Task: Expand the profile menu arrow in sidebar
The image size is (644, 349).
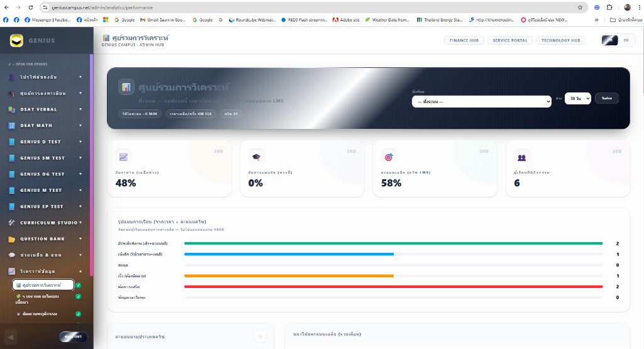Action: pyautogui.click(x=80, y=77)
